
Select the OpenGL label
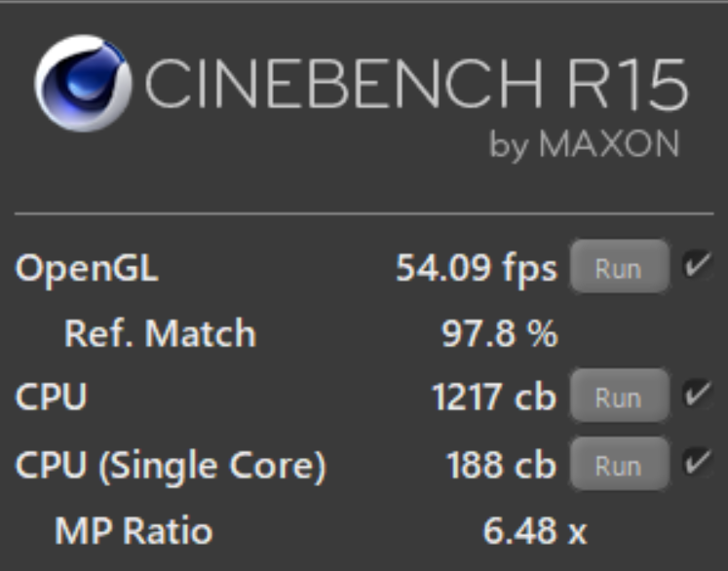[x=87, y=269]
